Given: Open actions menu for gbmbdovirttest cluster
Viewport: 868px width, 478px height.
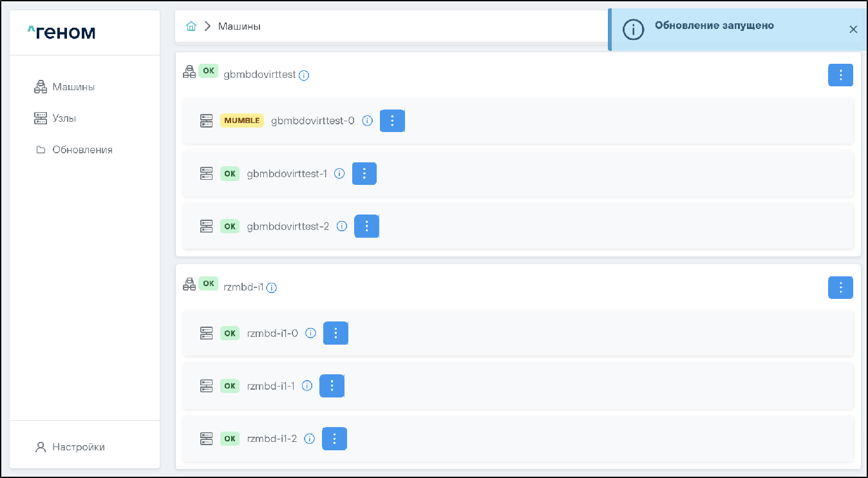Looking at the screenshot, I should point(840,75).
